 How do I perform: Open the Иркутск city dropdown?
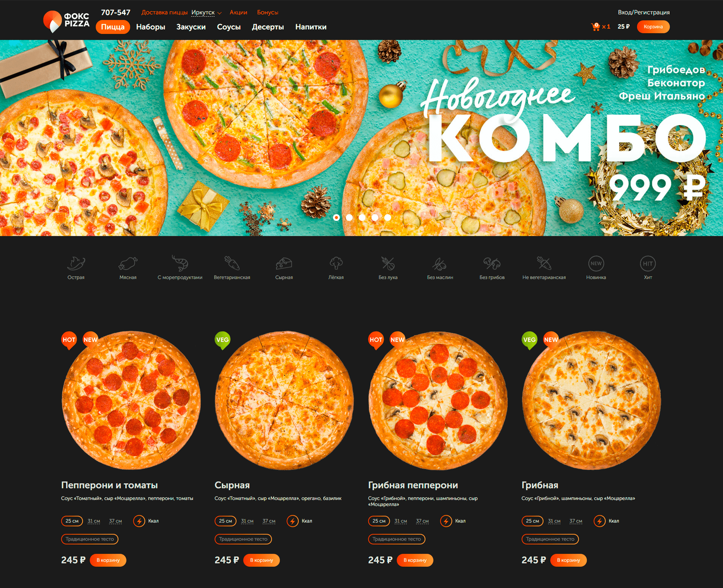(206, 13)
